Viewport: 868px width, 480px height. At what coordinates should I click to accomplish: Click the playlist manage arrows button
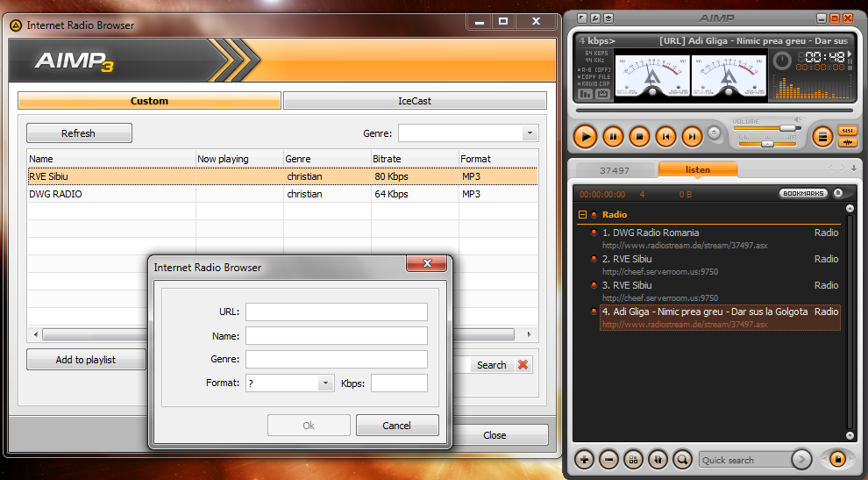point(658,460)
